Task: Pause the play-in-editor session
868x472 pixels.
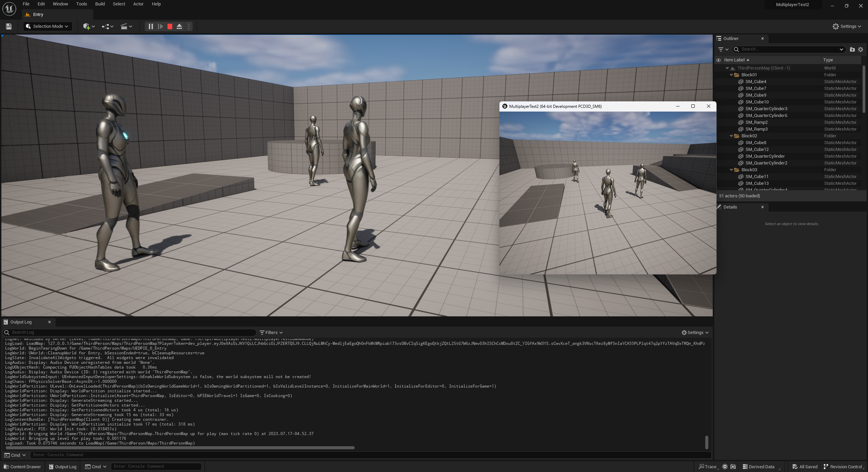Action: 150,26
